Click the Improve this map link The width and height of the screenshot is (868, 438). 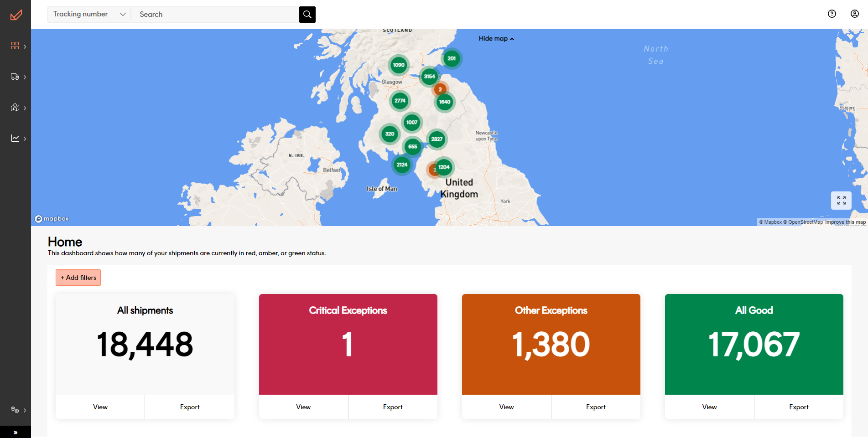[x=845, y=222]
